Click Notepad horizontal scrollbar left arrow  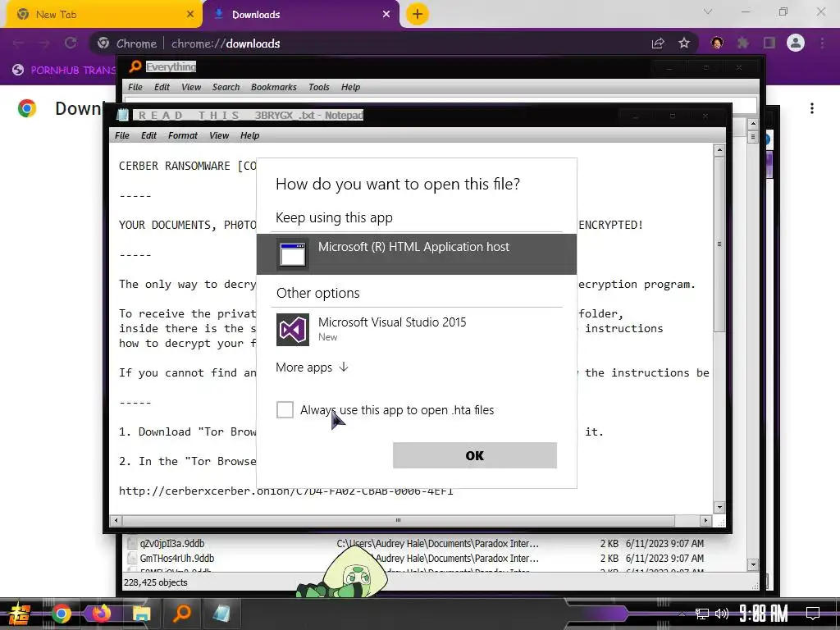116,520
